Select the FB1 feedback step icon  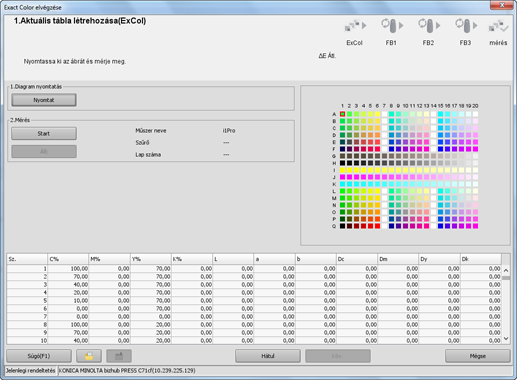[392, 26]
